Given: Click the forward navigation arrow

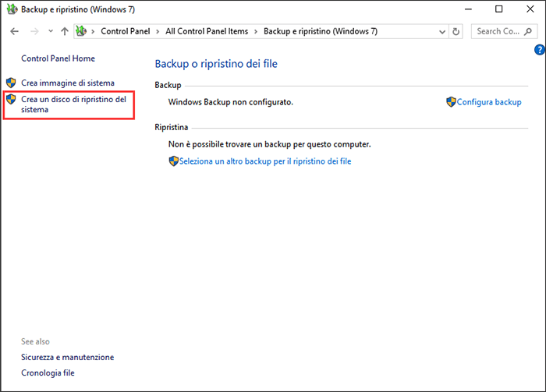Looking at the screenshot, I should [34, 31].
